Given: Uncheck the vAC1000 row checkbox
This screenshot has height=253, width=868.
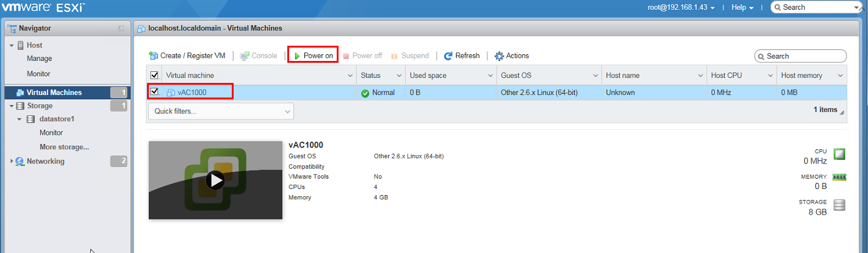Looking at the screenshot, I should 154,92.
